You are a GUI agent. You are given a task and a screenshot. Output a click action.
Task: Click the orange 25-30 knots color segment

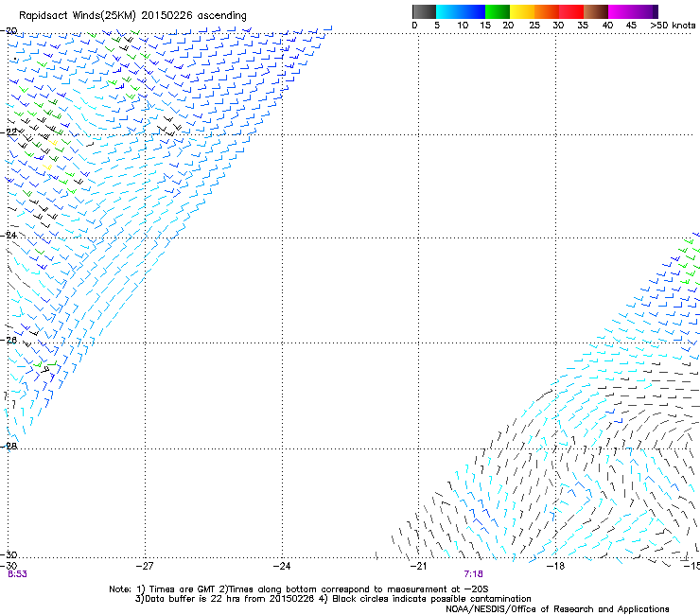click(x=547, y=11)
